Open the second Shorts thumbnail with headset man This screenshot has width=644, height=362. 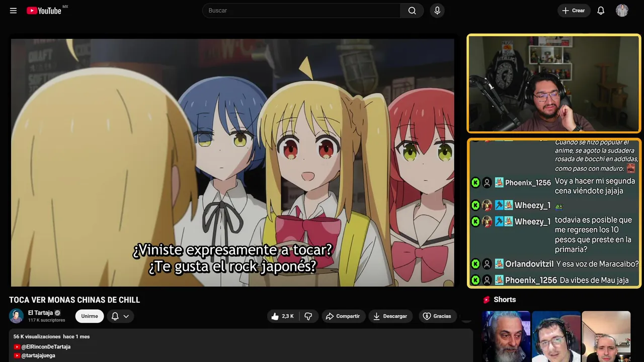coord(556,336)
